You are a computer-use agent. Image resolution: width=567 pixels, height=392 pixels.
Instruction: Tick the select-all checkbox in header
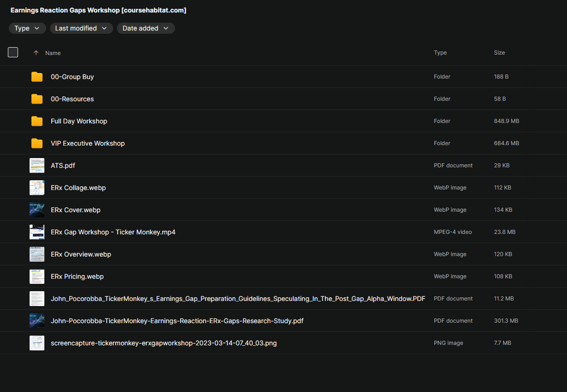click(13, 52)
